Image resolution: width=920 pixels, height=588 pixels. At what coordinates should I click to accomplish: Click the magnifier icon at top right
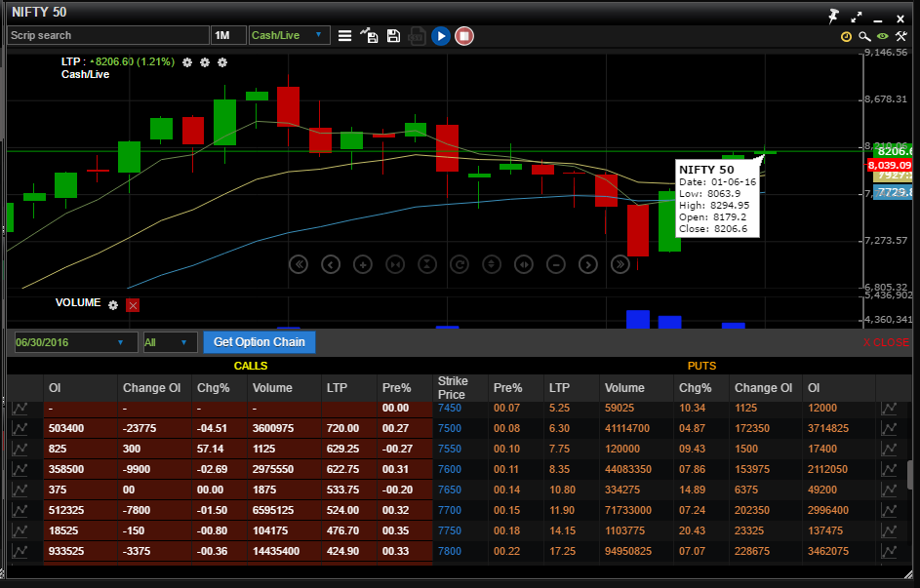tap(864, 37)
